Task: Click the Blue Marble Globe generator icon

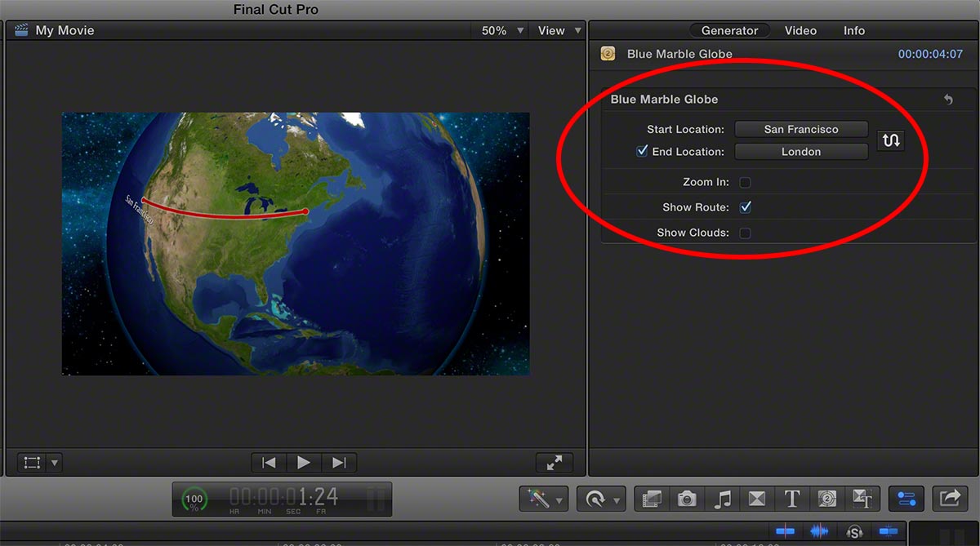Action: [x=608, y=54]
